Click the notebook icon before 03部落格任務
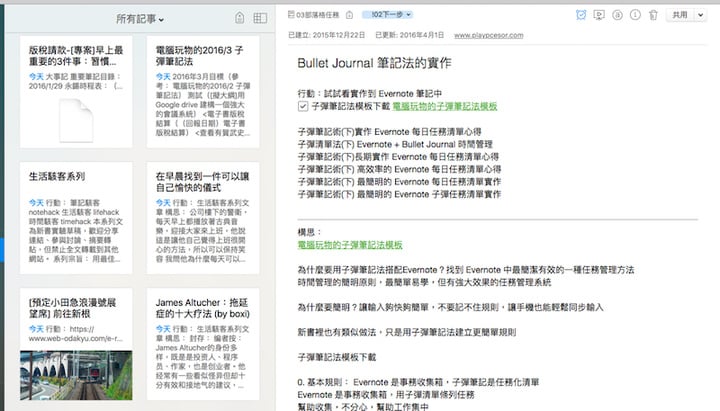Image resolution: width=720 pixels, height=411 pixels. pos(291,16)
